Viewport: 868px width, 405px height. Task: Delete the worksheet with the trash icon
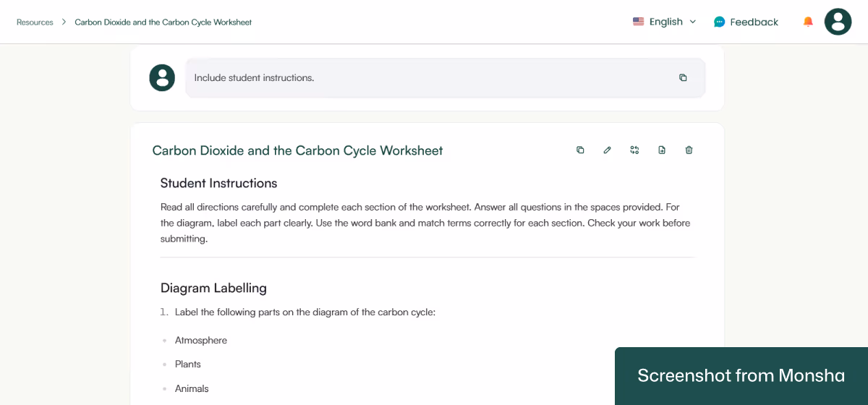pos(689,150)
